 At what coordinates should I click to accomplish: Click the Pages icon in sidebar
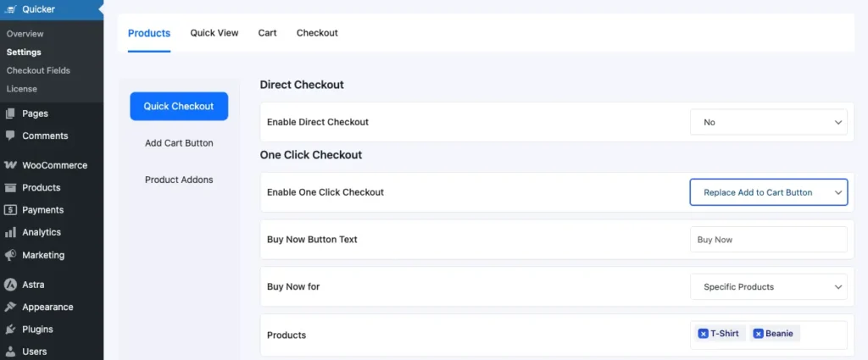click(x=10, y=114)
